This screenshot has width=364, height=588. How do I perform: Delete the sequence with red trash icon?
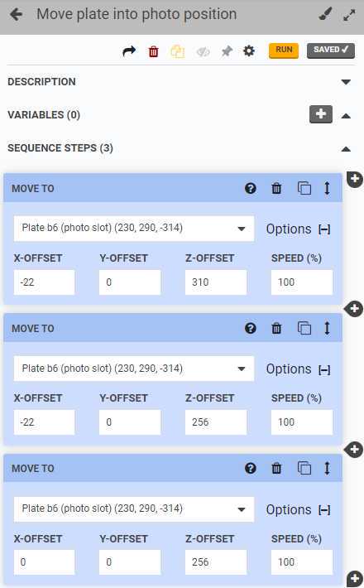(154, 51)
